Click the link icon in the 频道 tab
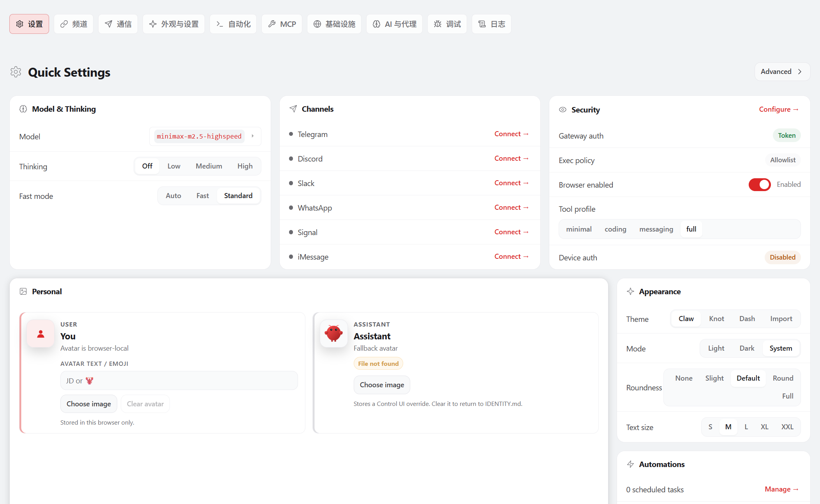820x504 pixels. tap(64, 24)
